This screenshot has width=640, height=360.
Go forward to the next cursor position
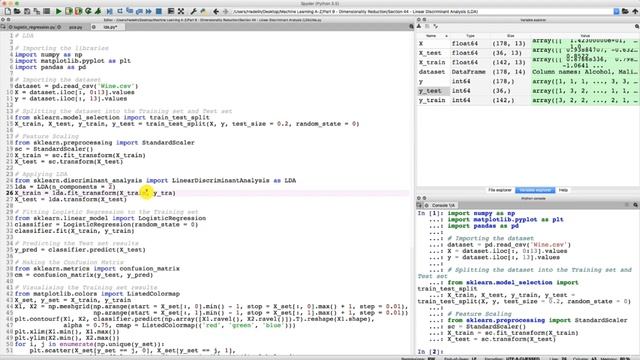[226, 11]
